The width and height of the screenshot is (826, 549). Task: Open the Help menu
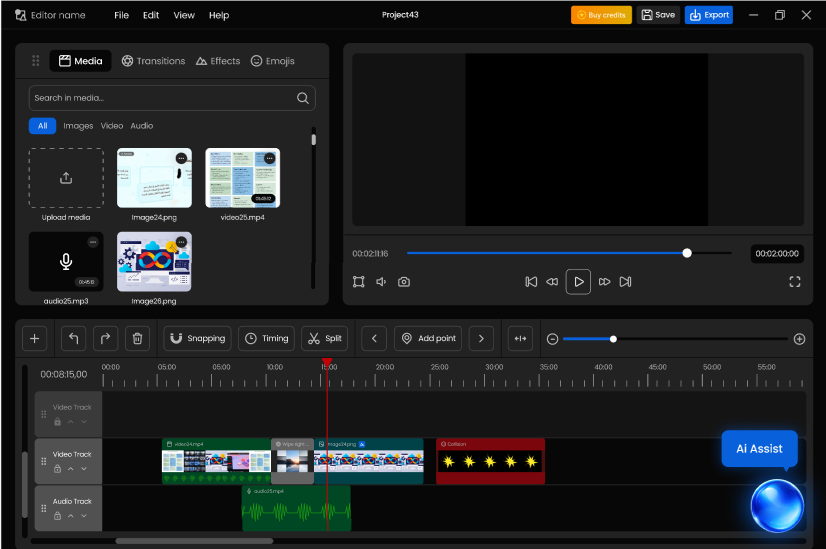tap(219, 15)
